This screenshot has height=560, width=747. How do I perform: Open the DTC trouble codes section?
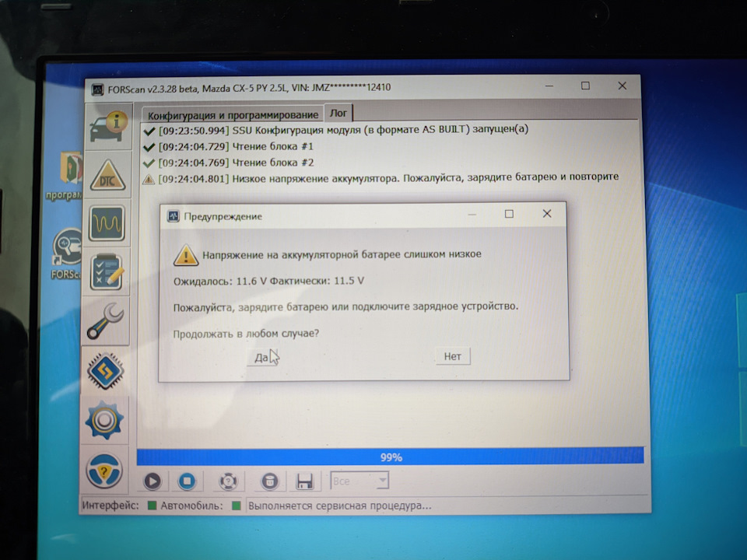(x=107, y=175)
